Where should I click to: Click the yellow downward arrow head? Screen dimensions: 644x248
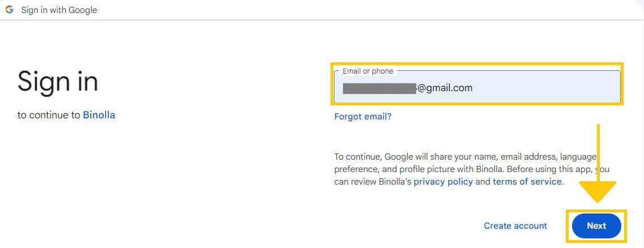598,193
